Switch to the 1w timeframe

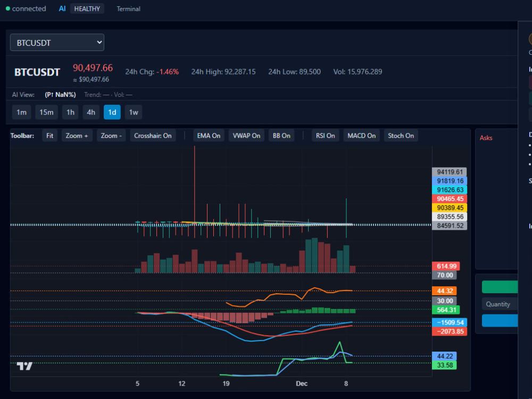(x=134, y=112)
